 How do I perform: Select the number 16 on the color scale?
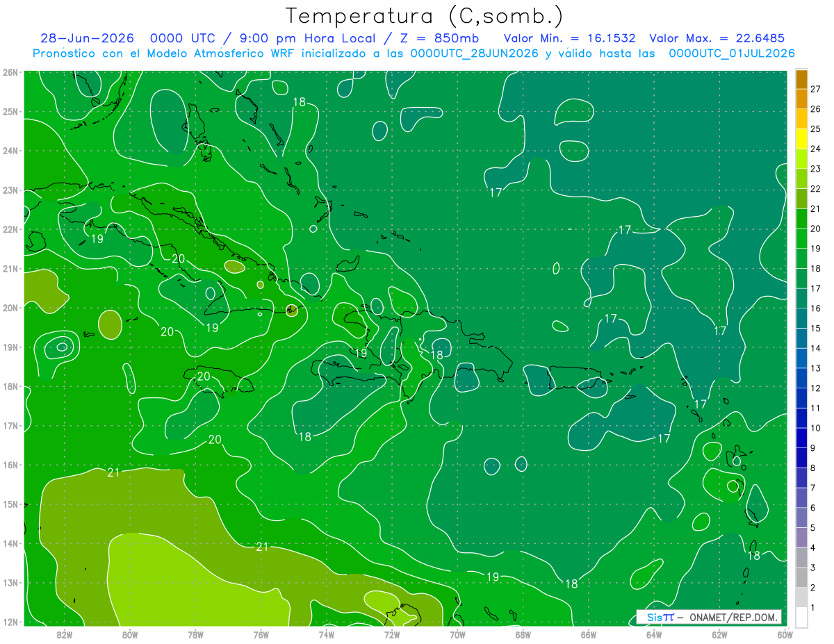click(815, 308)
